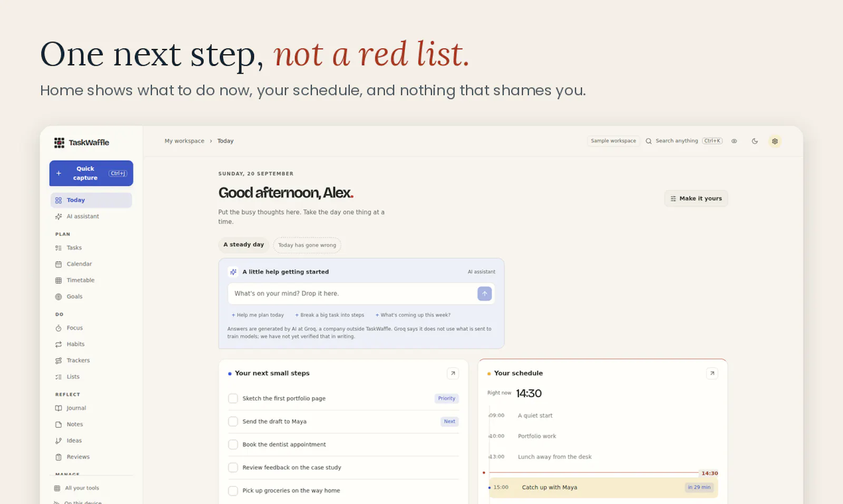Check Pick up groceries on the way home
Image resolution: width=843 pixels, height=504 pixels.
coord(233,491)
